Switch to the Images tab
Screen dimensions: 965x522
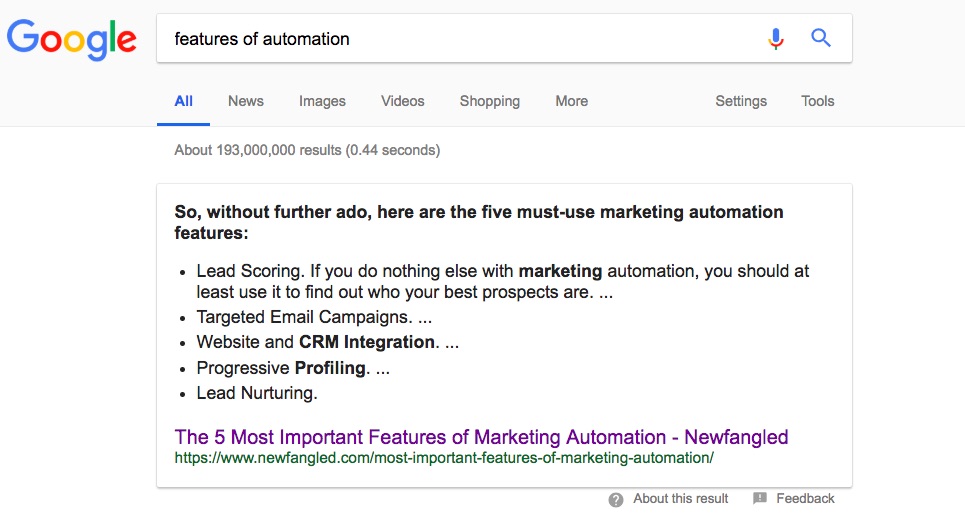coord(322,101)
